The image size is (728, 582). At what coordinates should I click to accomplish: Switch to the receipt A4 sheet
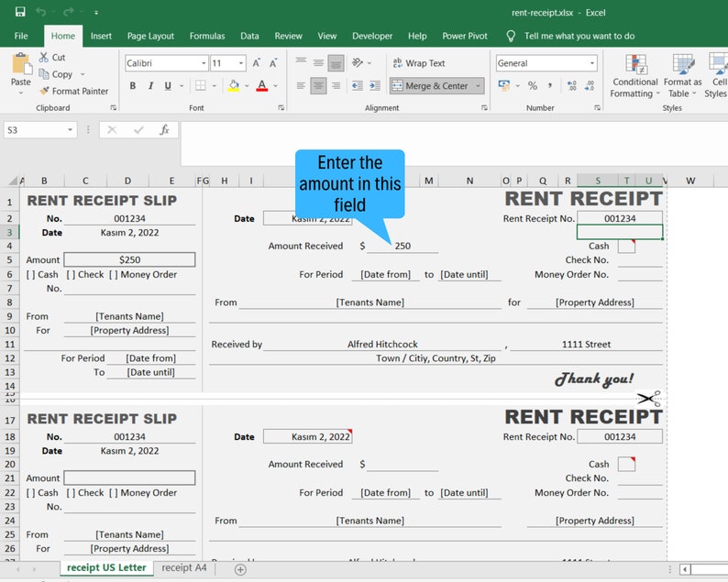click(x=184, y=567)
